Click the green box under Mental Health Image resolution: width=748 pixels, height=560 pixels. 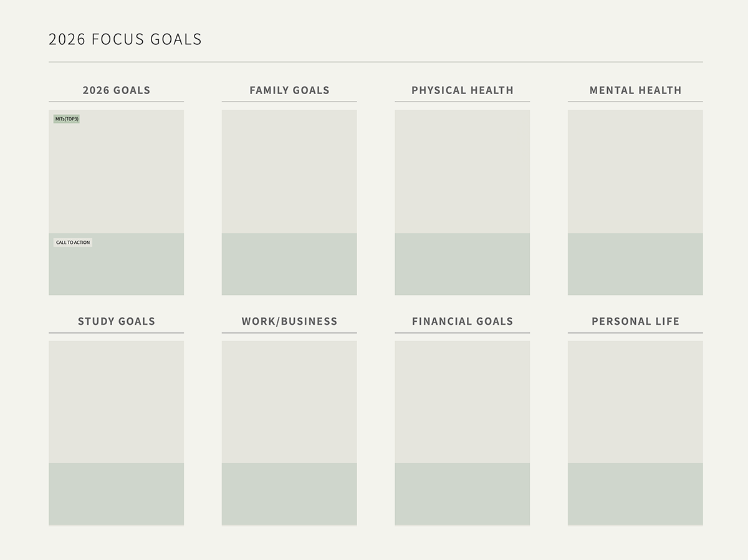tap(635, 264)
